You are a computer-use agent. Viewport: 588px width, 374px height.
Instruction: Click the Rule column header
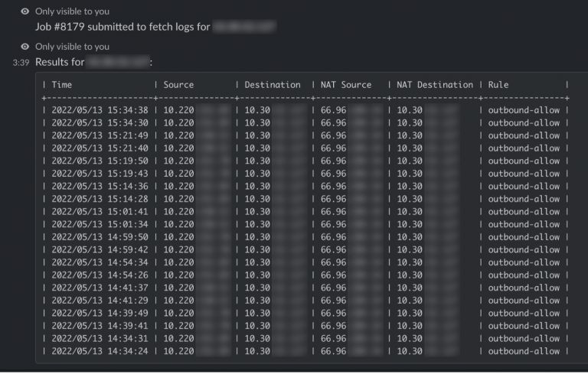(498, 85)
